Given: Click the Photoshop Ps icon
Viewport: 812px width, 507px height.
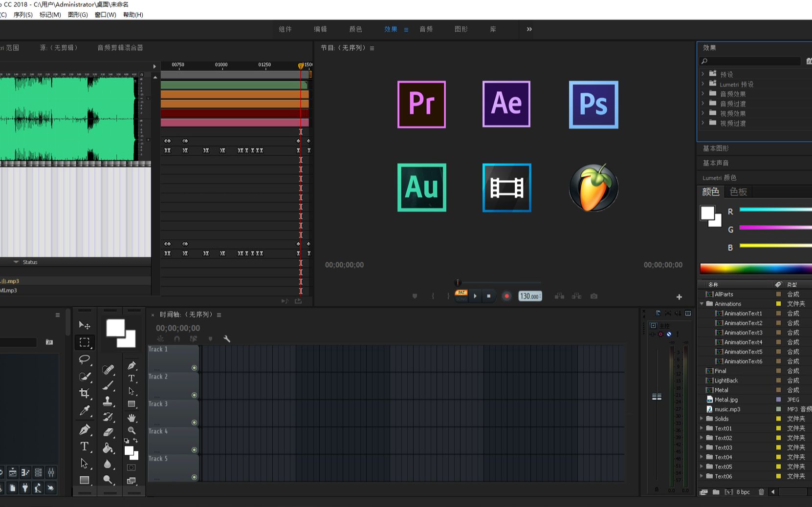Looking at the screenshot, I should [593, 105].
